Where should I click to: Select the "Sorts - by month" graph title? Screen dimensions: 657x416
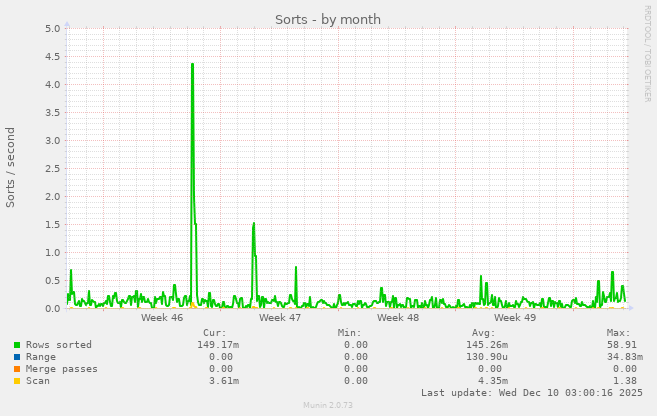pyautogui.click(x=328, y=20)
